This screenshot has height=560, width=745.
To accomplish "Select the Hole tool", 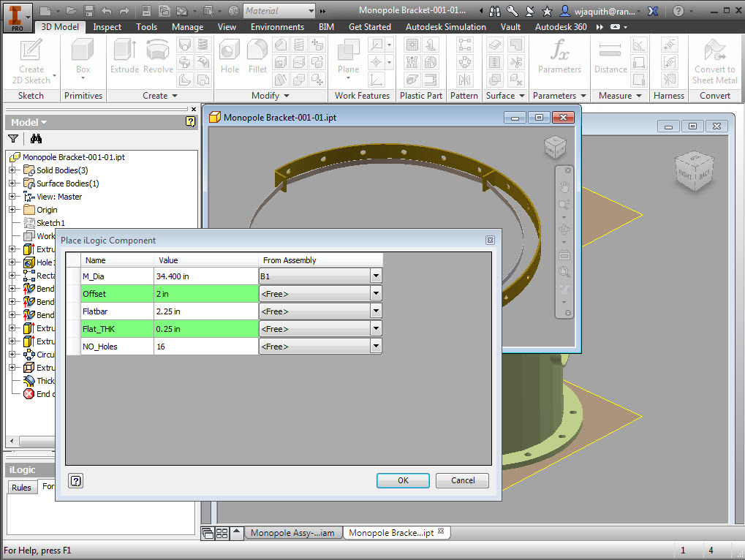I will tap(230, 56).
